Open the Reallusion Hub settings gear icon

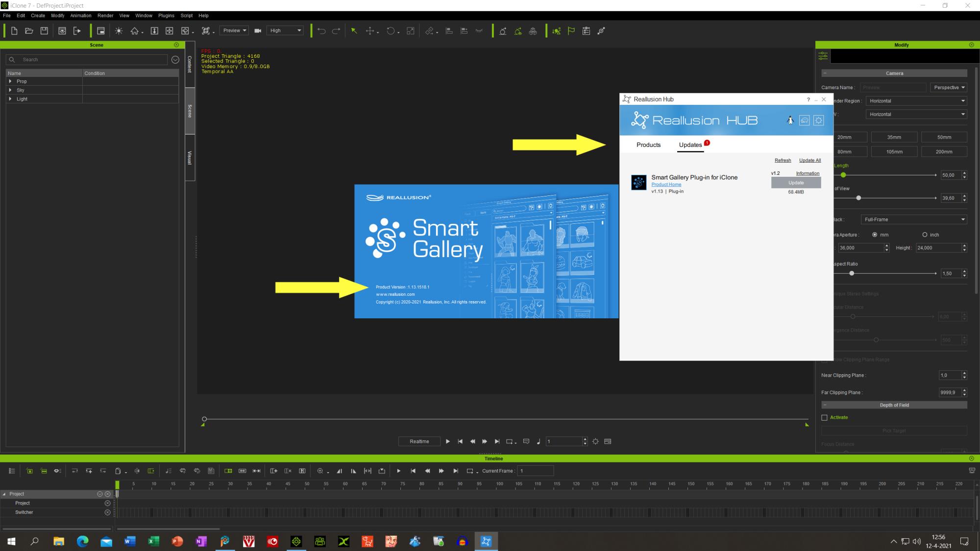[818, 120]
